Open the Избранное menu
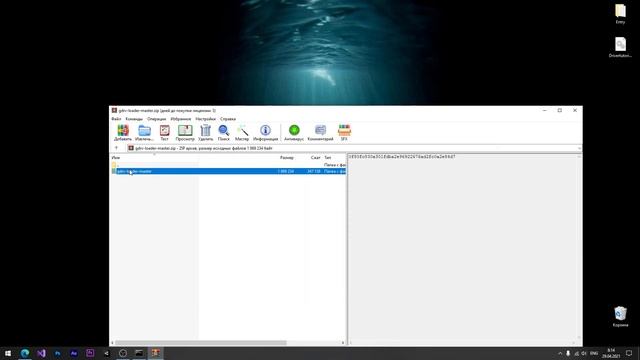 (180, 119)
